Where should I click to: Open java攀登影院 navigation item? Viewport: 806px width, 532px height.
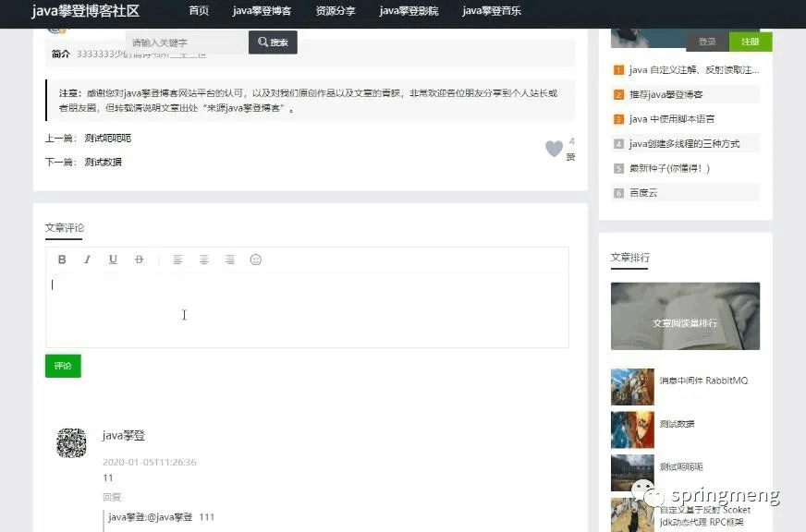click(409, 11)
